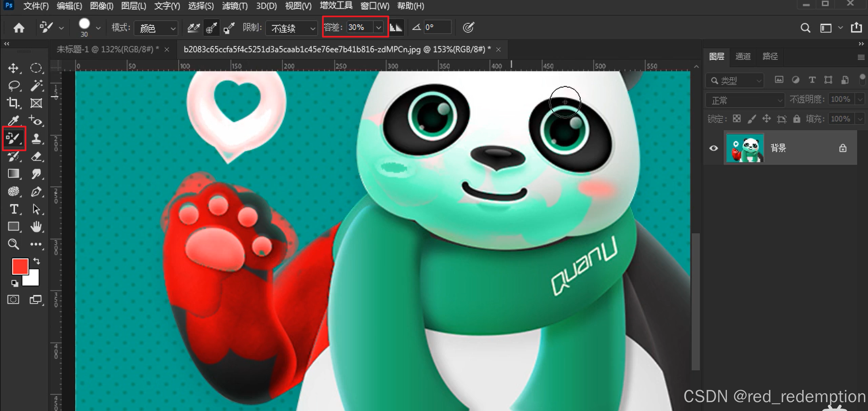Lock image pixels

coord(751,119)
